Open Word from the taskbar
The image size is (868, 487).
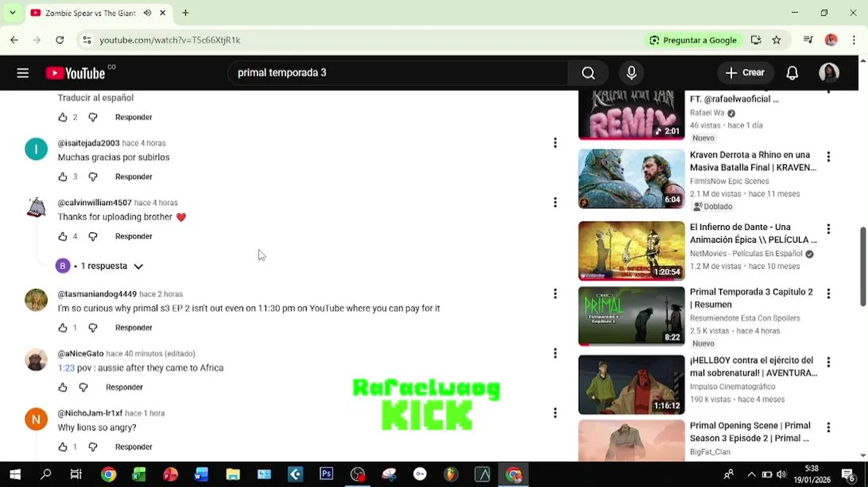[201, 475]
